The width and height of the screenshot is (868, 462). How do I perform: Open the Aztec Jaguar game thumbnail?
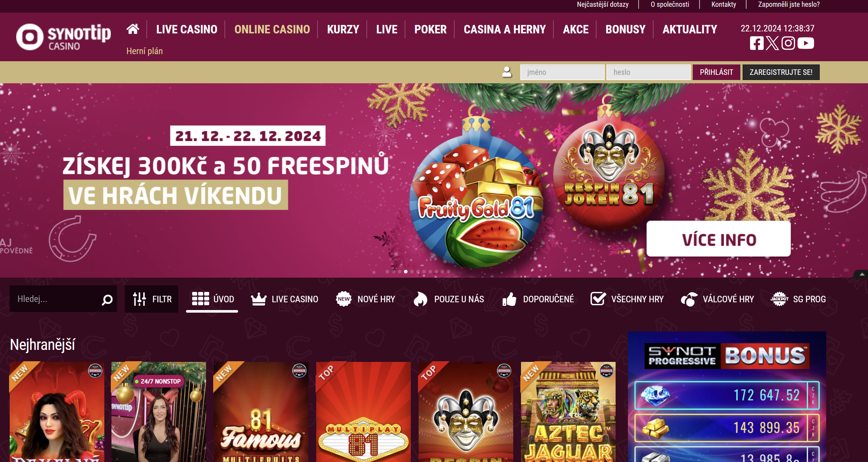point(568,412)
